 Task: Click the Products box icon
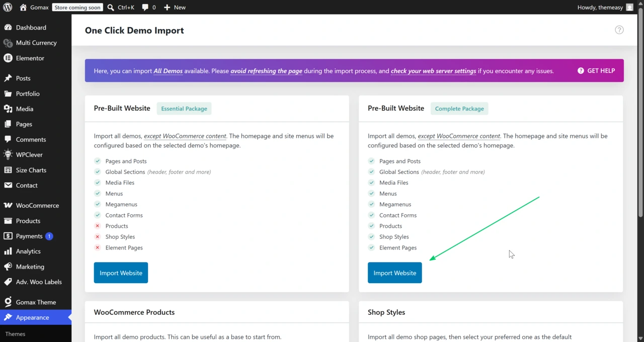[8, 221]
